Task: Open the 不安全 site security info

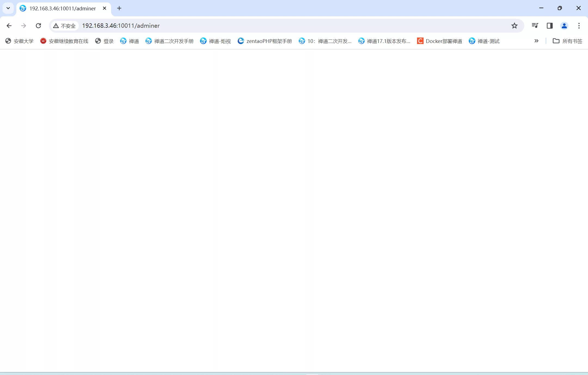Action: pyautogui.click(x=65, y=26)
